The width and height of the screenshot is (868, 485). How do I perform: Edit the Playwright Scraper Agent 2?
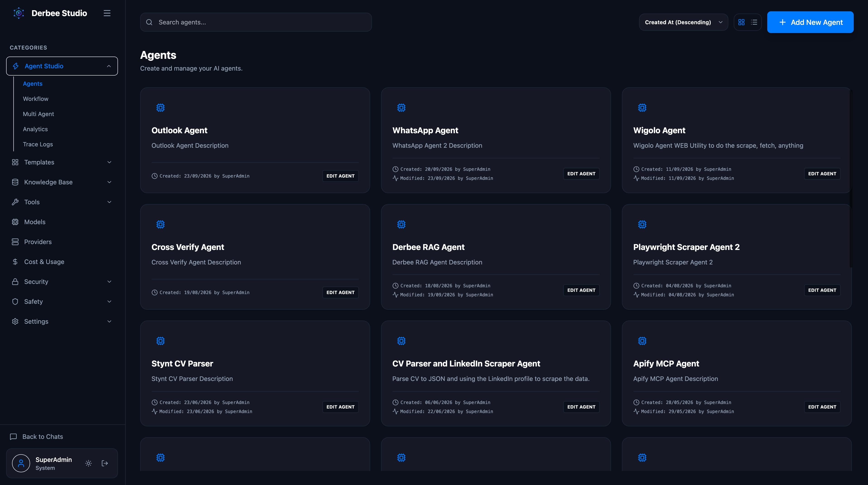(822, 290)
